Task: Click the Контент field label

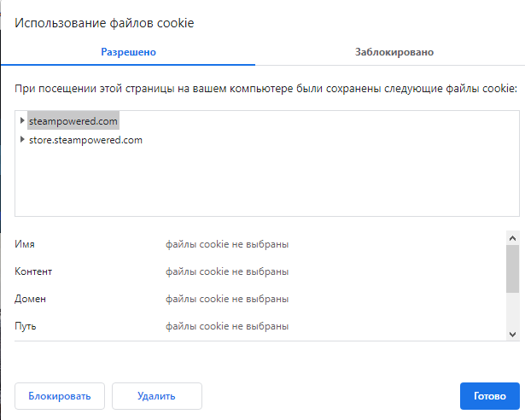Action: 34,271
